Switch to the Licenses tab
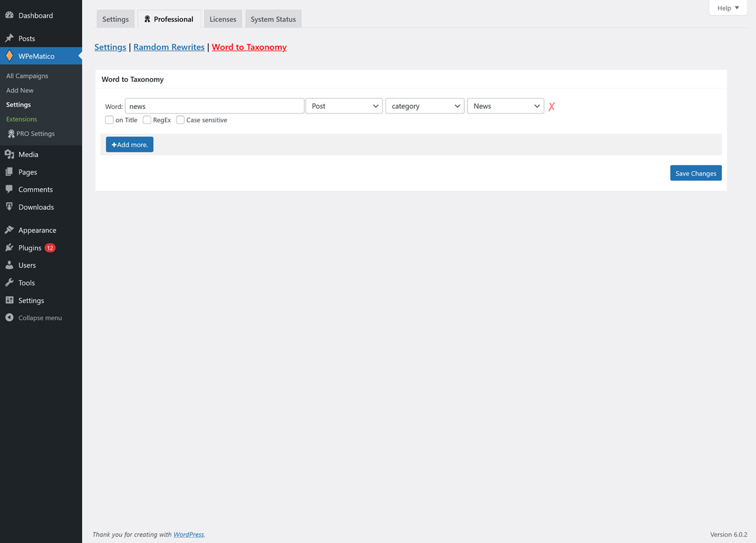 coord(223,19)
